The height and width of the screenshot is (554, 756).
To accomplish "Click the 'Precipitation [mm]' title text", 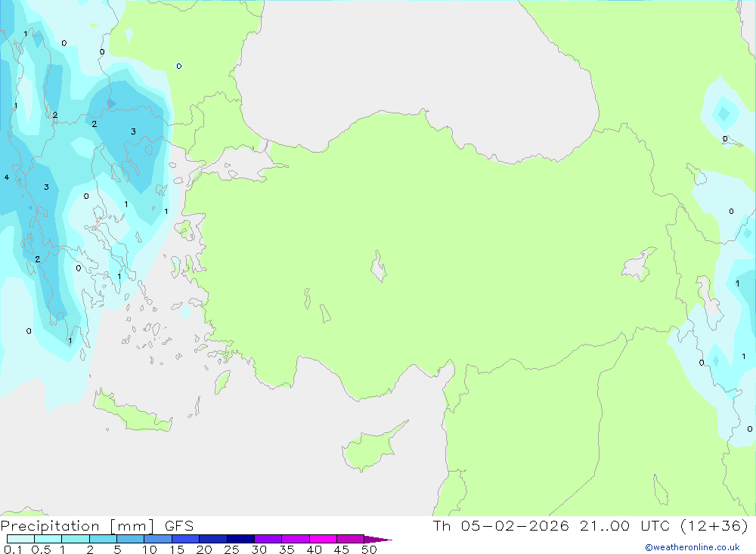I will click(x=77, y=526).
